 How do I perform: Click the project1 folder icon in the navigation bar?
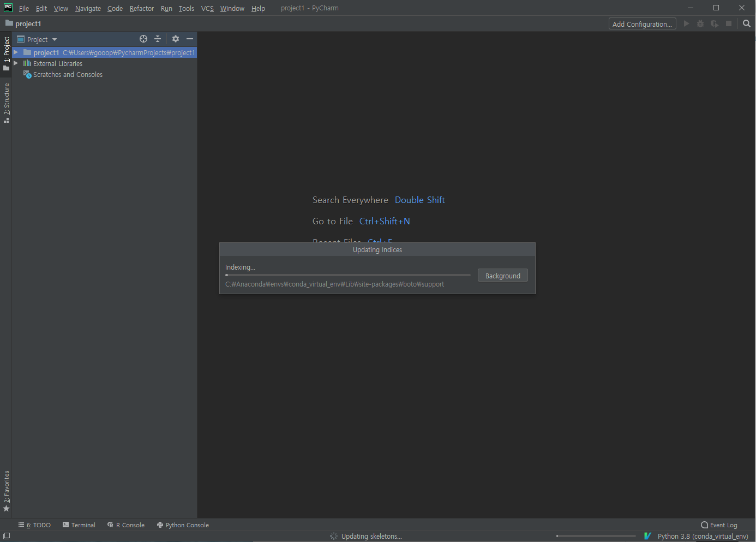9,23
